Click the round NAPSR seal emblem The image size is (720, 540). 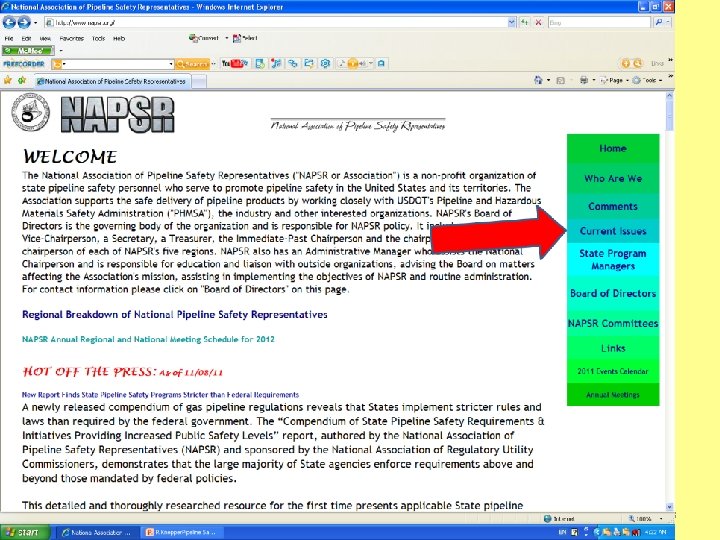point(30,112)
